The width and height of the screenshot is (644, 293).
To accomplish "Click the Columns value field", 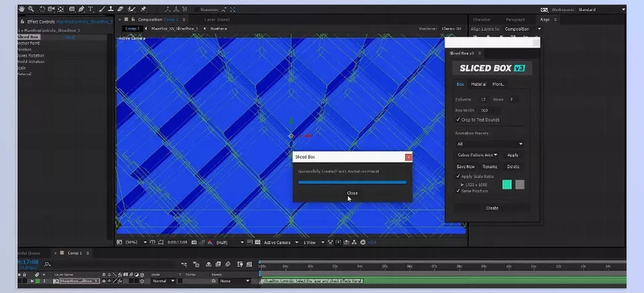I will (x=483, y=100).
